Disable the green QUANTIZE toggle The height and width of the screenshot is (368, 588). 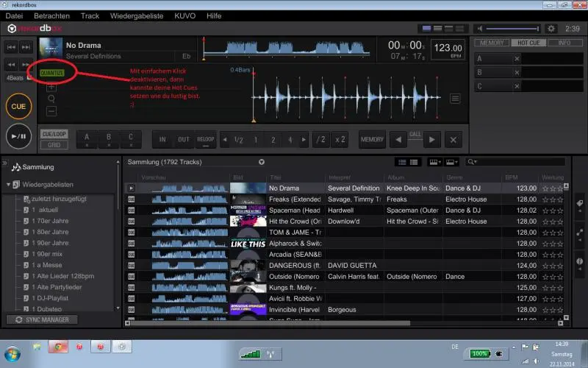point(51,73)
